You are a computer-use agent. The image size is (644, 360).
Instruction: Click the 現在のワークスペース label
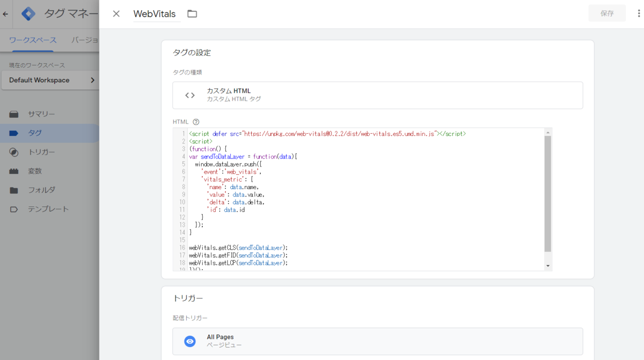[37, 65]
